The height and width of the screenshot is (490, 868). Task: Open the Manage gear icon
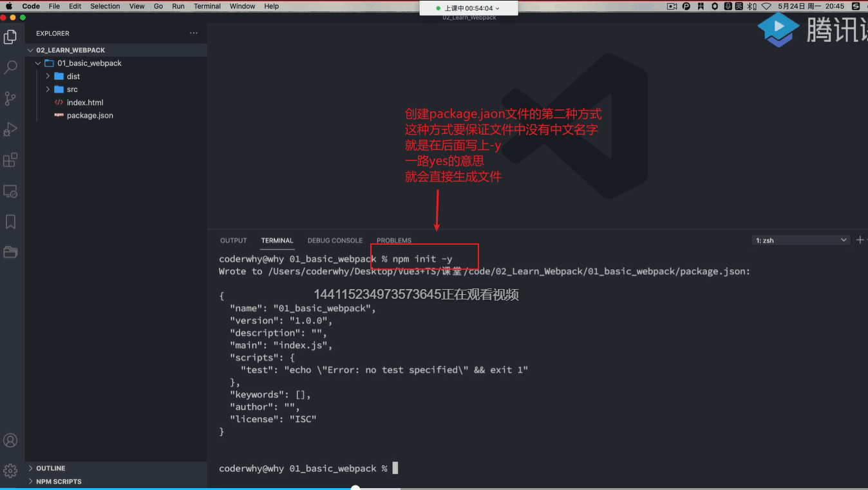pos(10,471)
